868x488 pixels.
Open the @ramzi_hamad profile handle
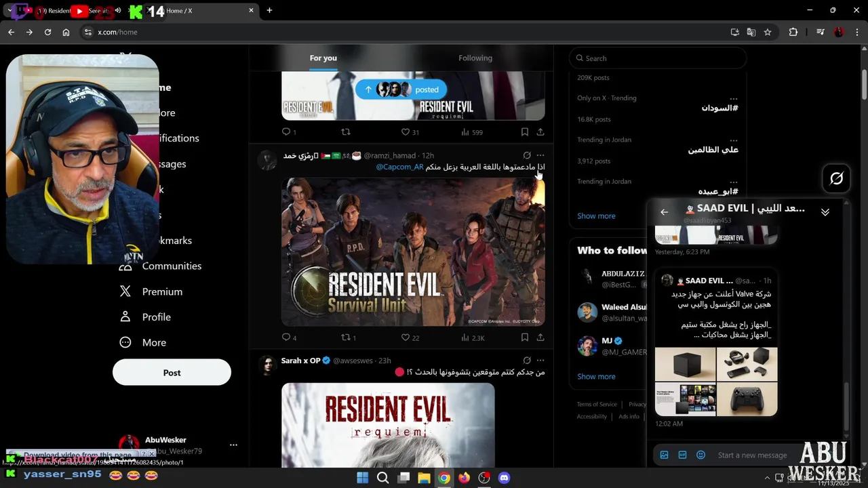[x=390, y=156]
